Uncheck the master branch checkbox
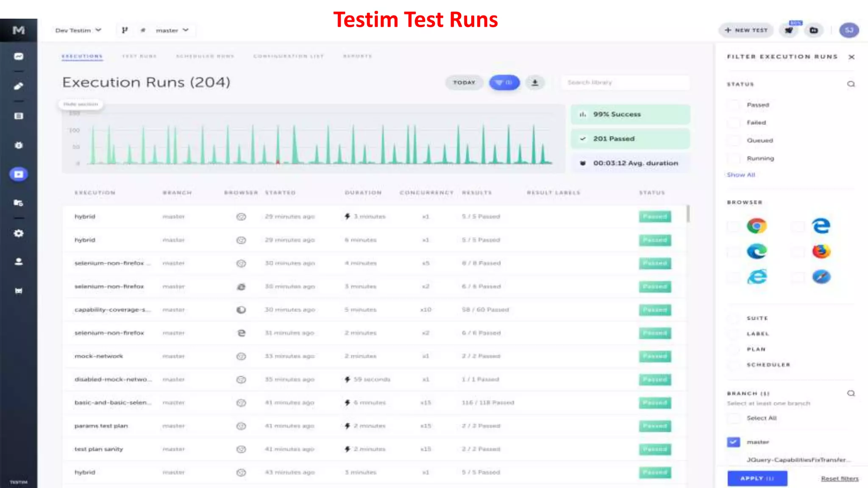The height and width of the screenshot is (488, 868). (734, 442)
